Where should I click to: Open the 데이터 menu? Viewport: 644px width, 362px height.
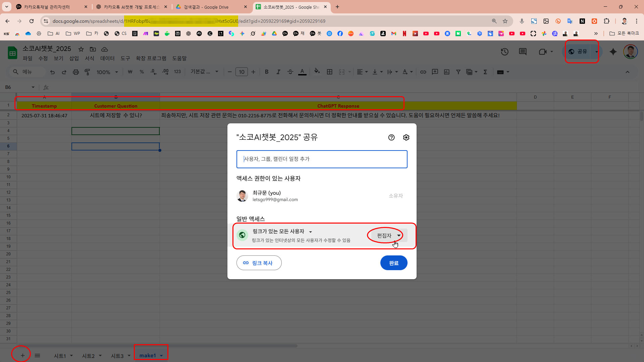pos(107,58)
